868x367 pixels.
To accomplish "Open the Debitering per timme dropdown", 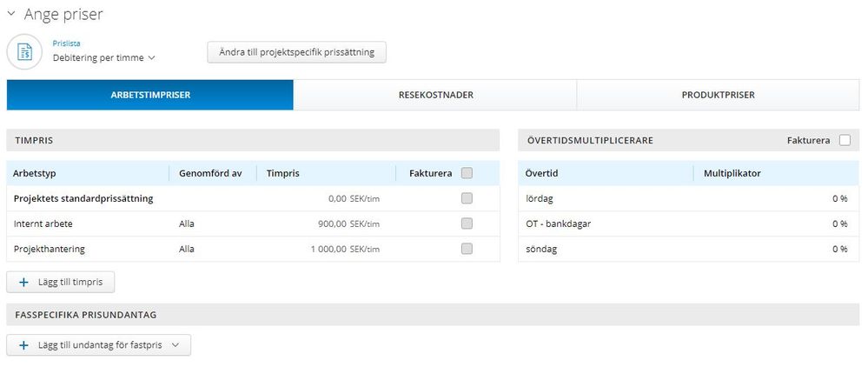I will tap(103, 57).
